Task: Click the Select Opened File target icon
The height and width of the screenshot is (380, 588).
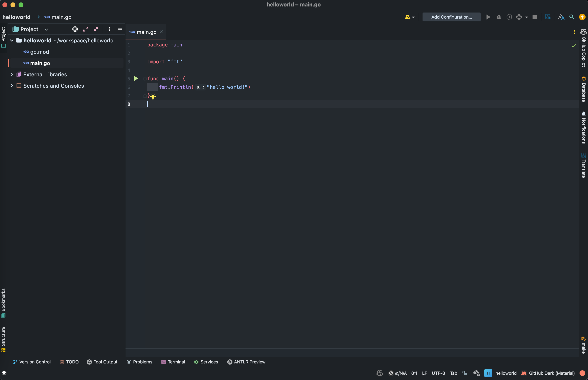Action: pyautogui.click(x=75, y=29)
